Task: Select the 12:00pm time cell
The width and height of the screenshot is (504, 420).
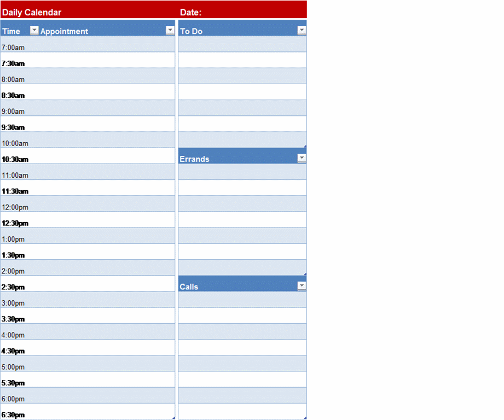Action: (20, 204)
